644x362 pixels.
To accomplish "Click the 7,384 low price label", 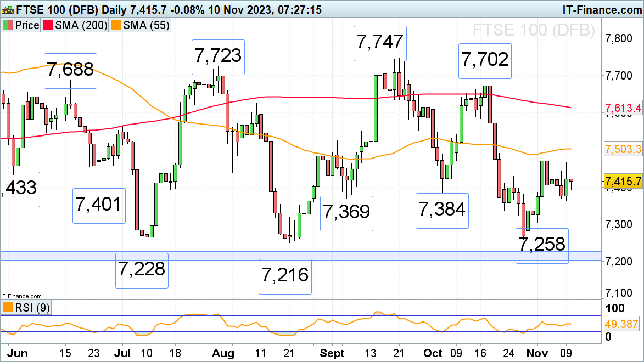I will coord(443,211).
